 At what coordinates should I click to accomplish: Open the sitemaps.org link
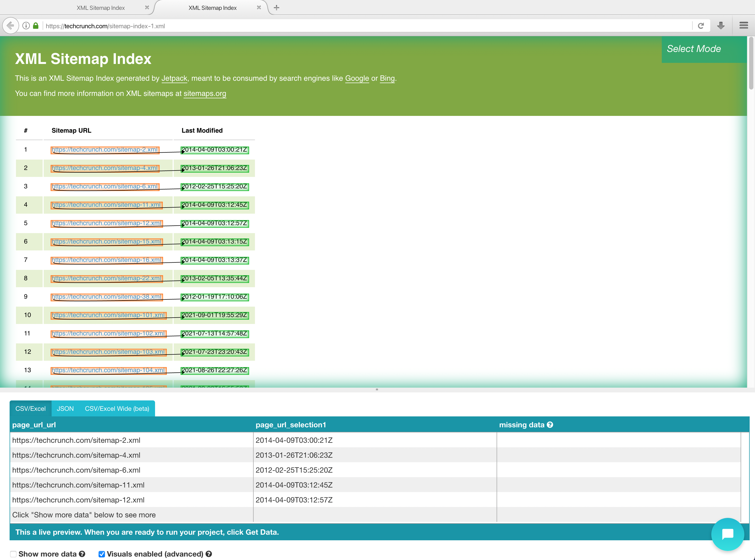tap(205, 94)
